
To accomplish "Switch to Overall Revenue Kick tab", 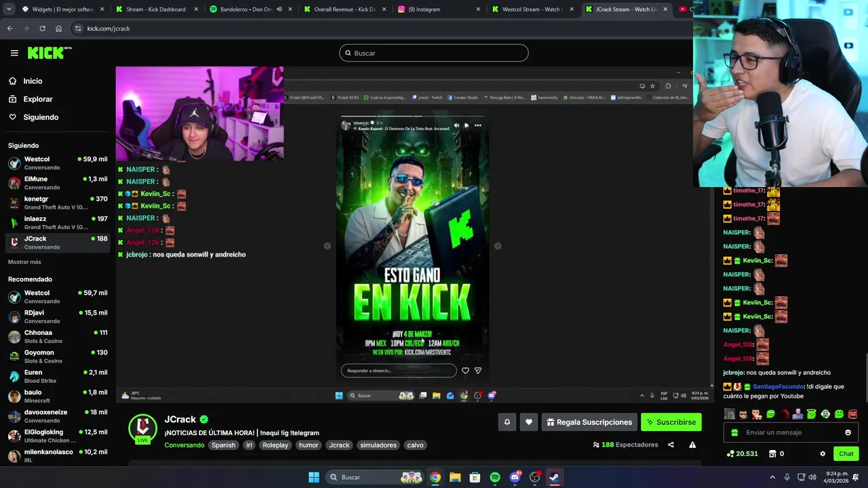I will (344, 9).
